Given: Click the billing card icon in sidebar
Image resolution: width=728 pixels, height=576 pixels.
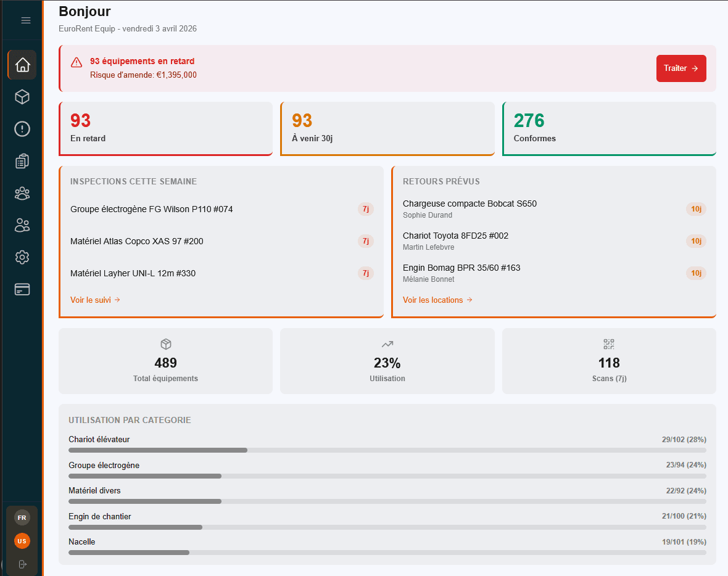Looking at the screenshot, I should point(22,289).
